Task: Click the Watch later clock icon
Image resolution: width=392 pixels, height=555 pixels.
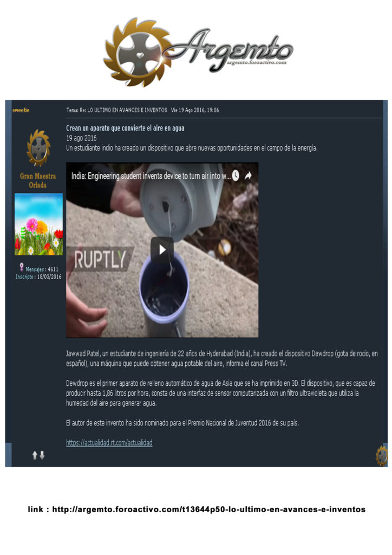Action: pyautogui.click(x=236, y=176)
